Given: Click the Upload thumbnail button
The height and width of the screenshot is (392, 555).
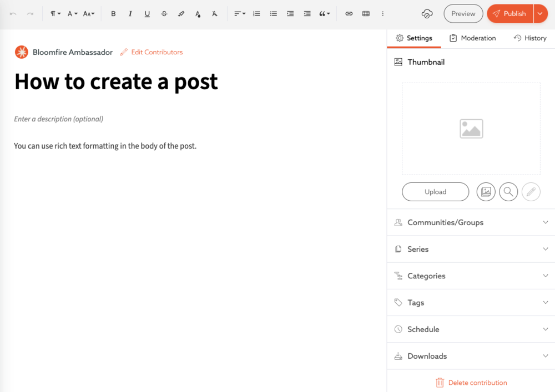Looking at the screenshot, I should [x=435, y=192].
